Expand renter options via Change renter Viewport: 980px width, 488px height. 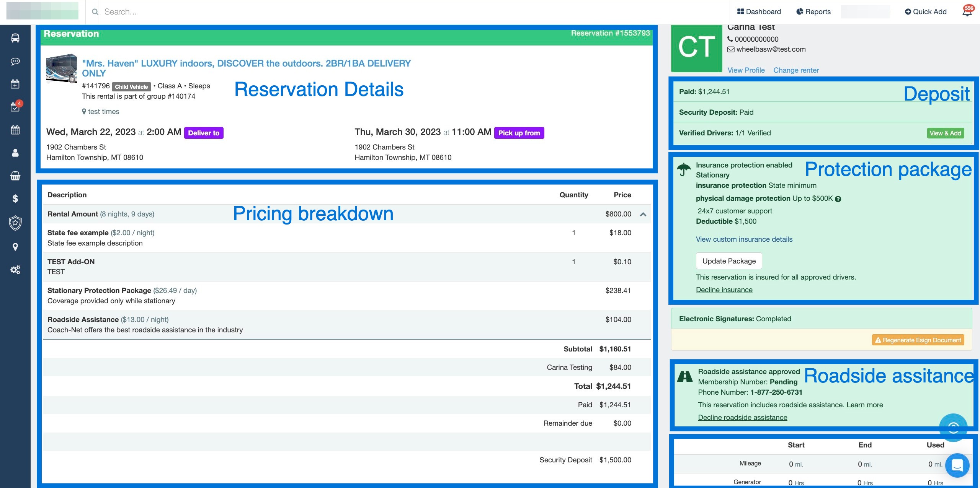(796, 70)
